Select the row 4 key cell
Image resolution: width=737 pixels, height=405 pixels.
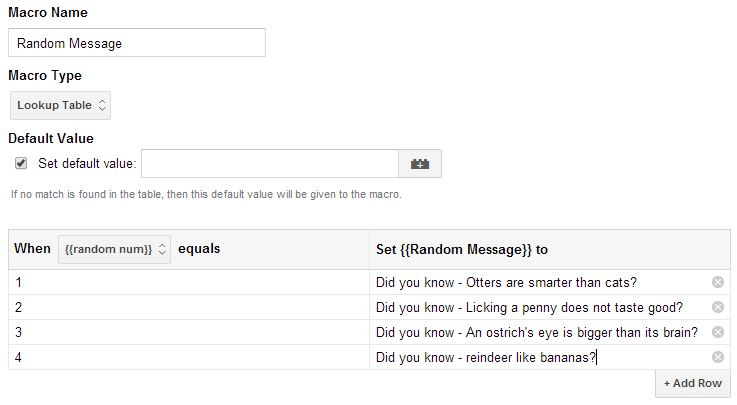coord(189,357)
